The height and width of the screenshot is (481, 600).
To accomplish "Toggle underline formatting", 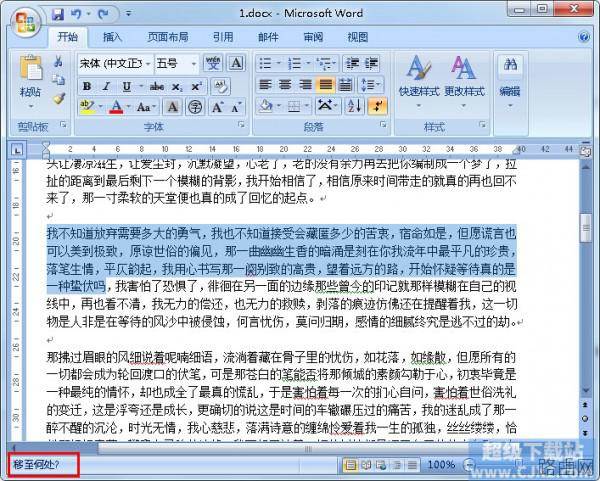I will pos(126,86).
